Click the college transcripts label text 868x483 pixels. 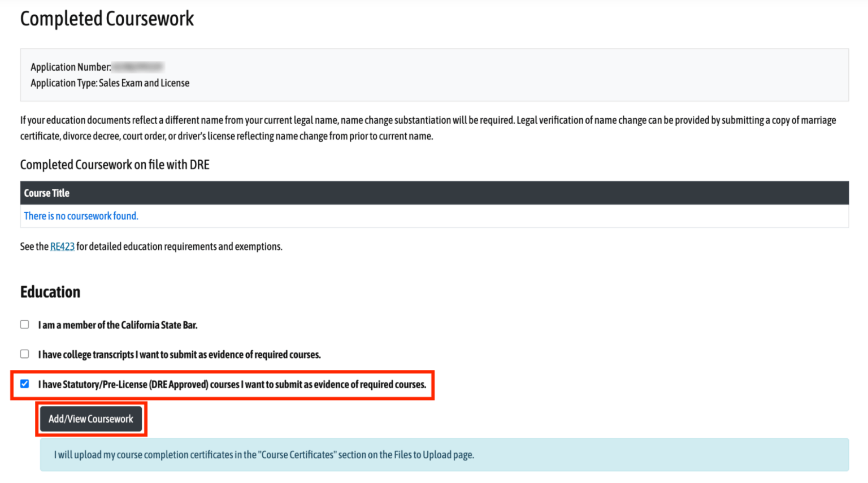(x=179, y=355)
